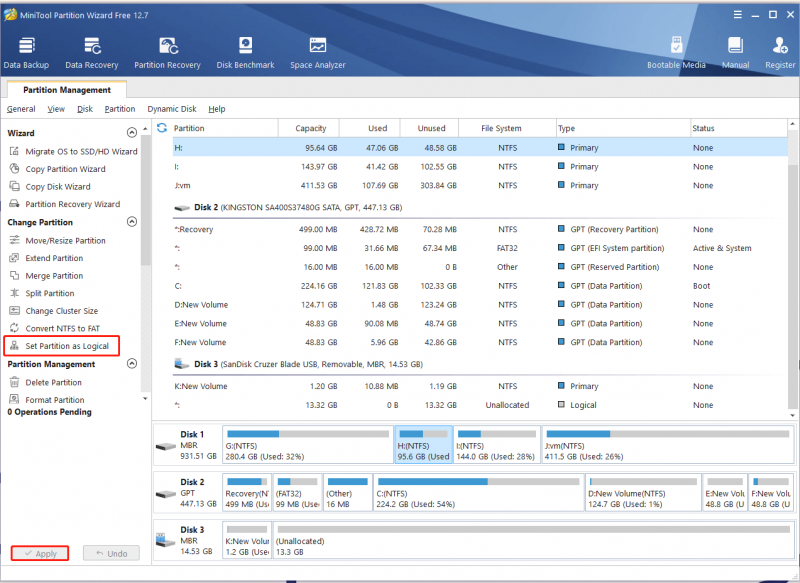Choose Move/Resize Partition in the sidebar
This screenshot has width=800, height=583.
58,240
